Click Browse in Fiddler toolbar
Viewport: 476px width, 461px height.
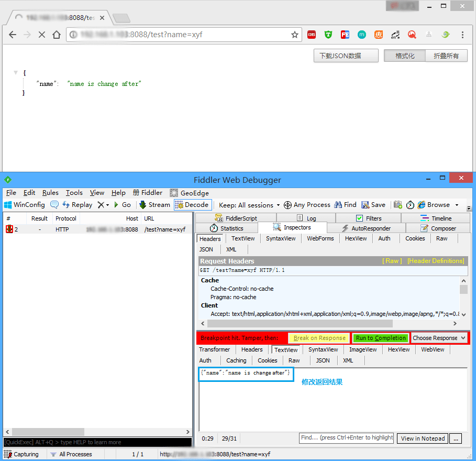[x=434, y=205]
